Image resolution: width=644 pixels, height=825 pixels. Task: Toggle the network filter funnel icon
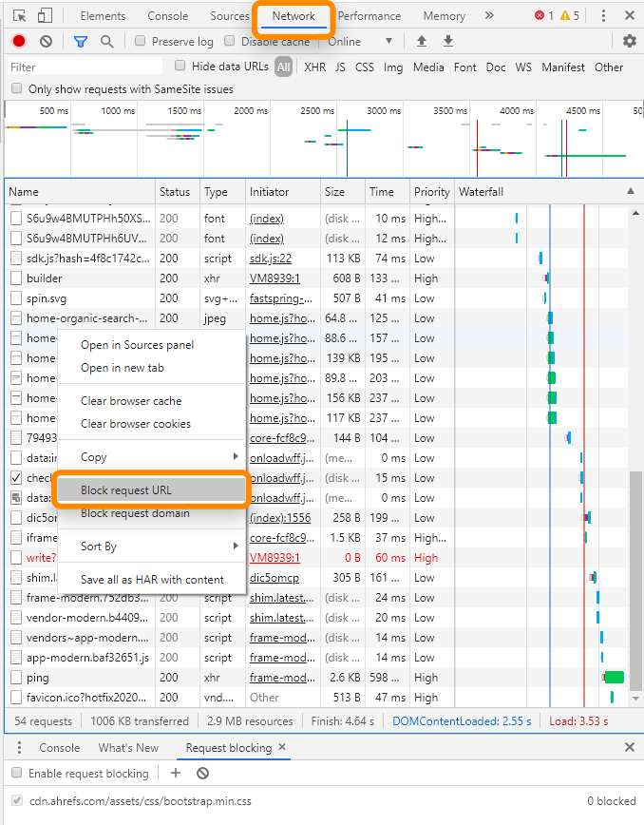pos(81,42)
